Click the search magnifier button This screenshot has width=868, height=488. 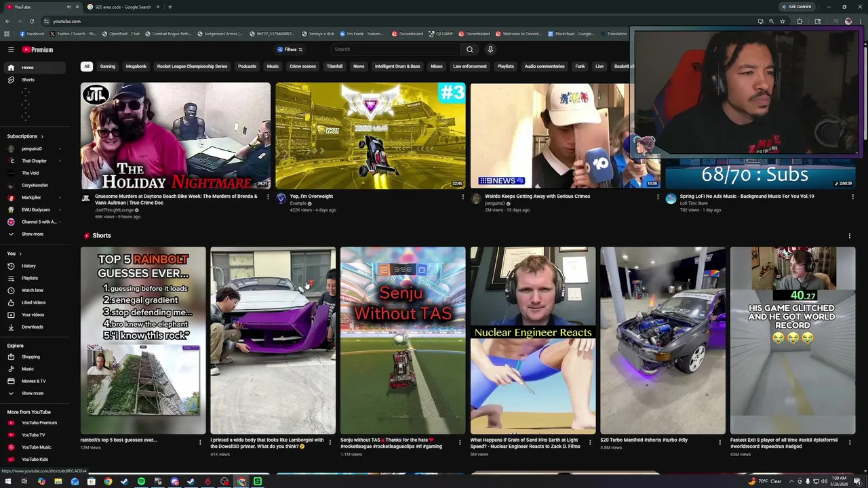pos(469,49)
